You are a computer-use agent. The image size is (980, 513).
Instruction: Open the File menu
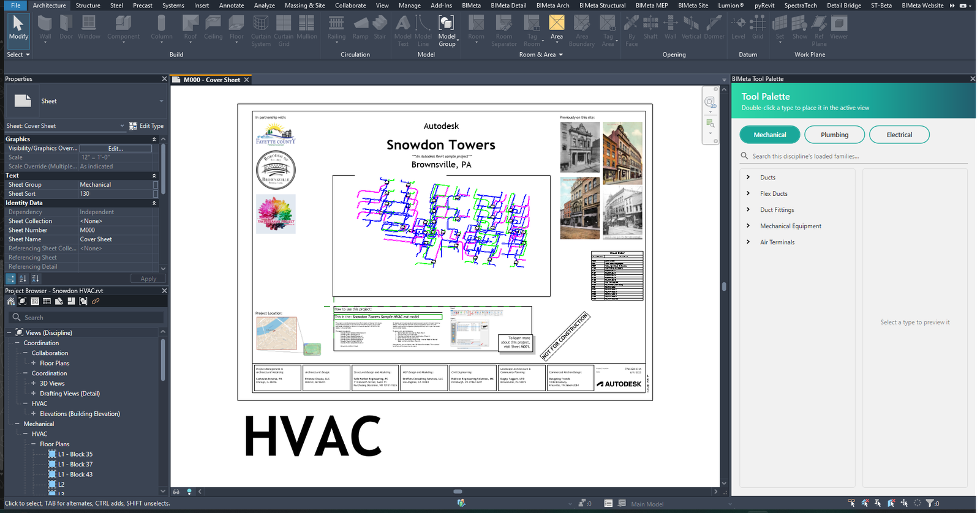click(15, 6)
